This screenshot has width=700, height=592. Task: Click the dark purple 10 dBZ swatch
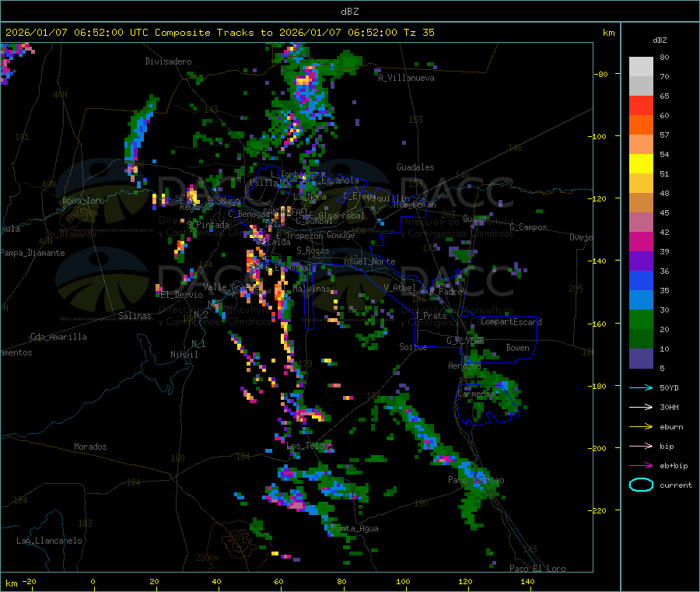[x=641, y=359]
